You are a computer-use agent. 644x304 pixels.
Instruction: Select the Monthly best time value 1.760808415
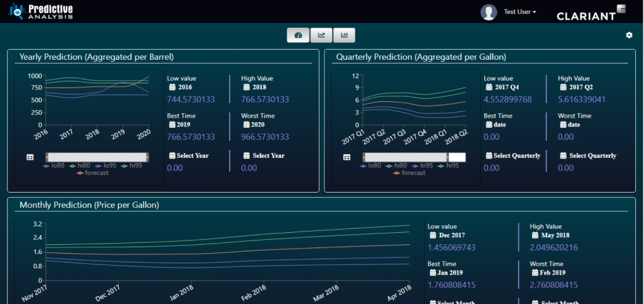pos(452,284)
